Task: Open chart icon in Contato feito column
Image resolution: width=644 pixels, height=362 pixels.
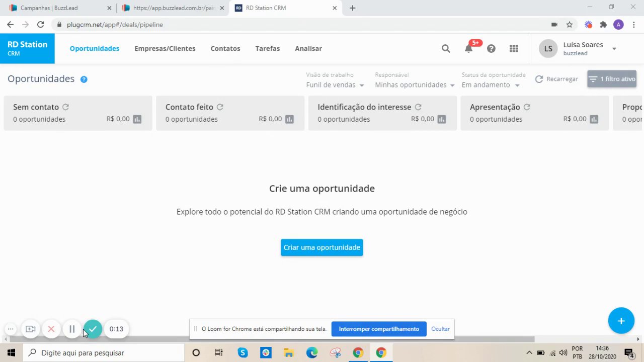Action: click(x=289, y=119)
